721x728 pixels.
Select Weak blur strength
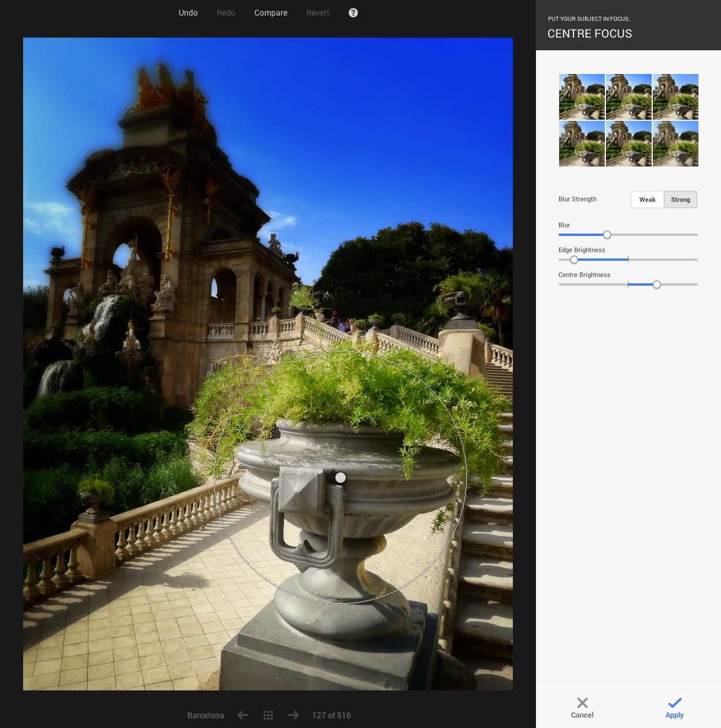648,199
